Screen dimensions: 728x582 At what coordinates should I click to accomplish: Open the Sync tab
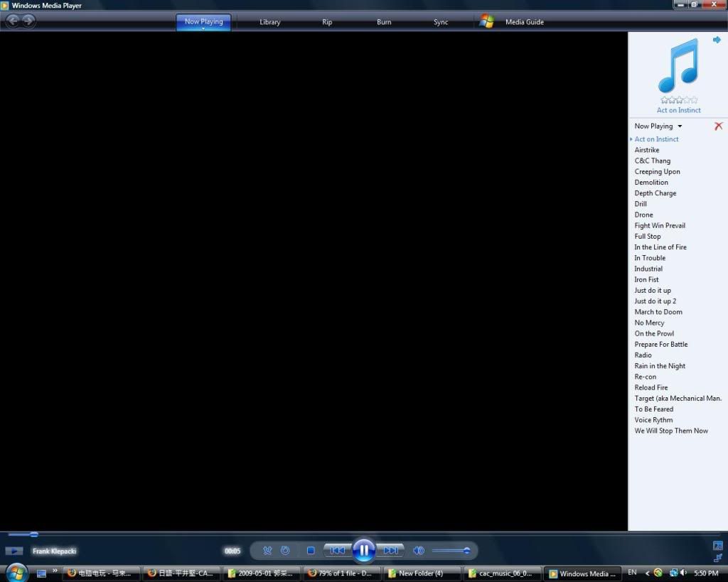coord(441,22)
